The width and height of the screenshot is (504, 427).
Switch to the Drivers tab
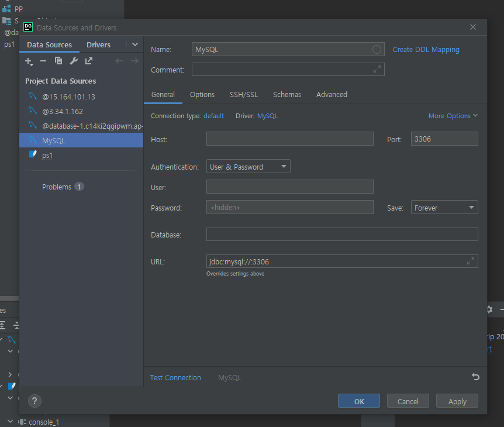[98, 44]
